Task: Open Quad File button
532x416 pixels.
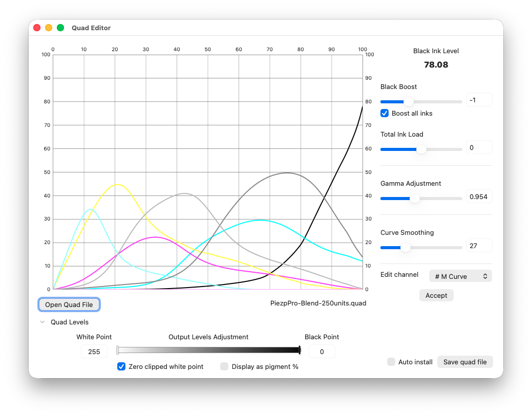Action: pos(69,304)
